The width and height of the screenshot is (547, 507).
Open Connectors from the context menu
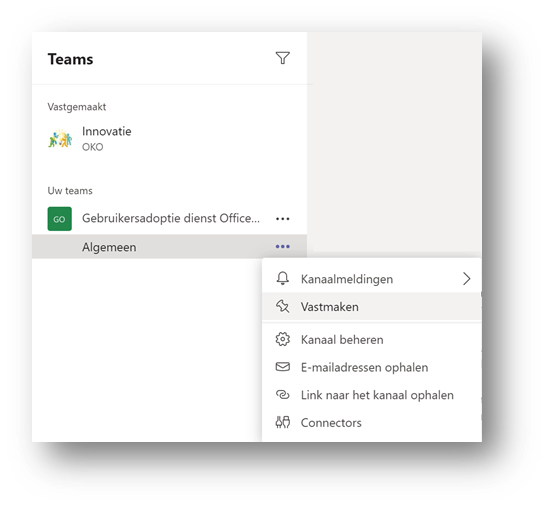coord(372,423)
